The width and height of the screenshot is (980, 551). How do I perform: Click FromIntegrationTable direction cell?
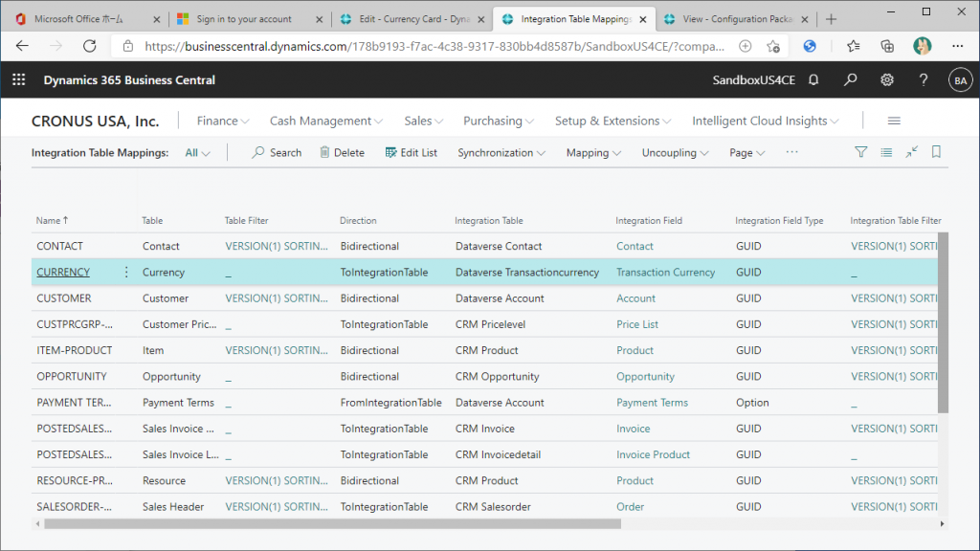[x=390, y=403]
